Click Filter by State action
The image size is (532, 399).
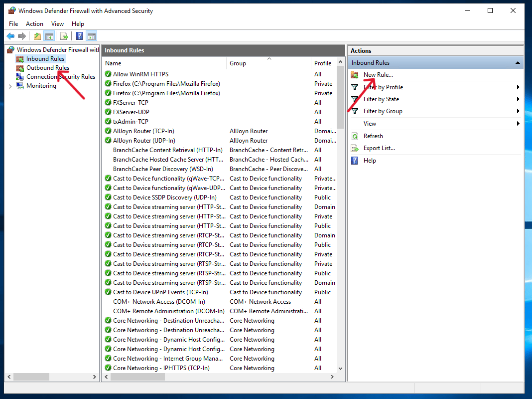pyautogui.click(x=381, y=99)
